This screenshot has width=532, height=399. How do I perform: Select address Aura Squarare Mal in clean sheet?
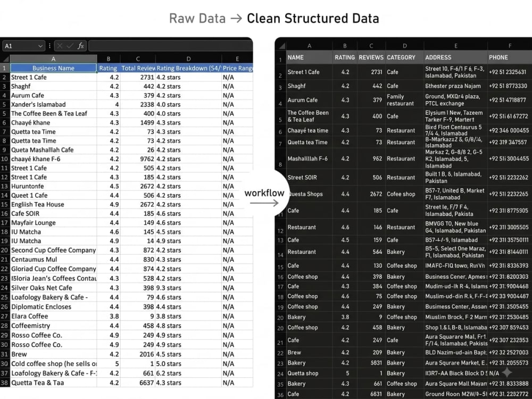point(456,340)
